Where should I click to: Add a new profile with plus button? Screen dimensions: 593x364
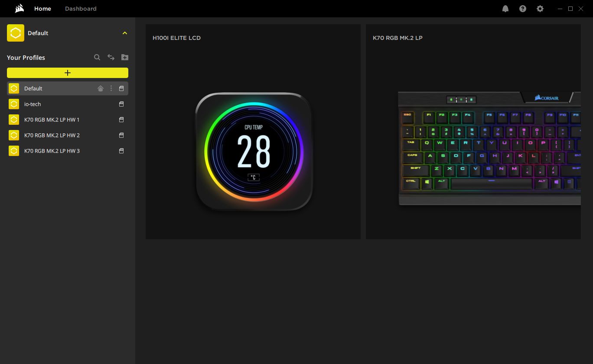click(x=68, y=73)
